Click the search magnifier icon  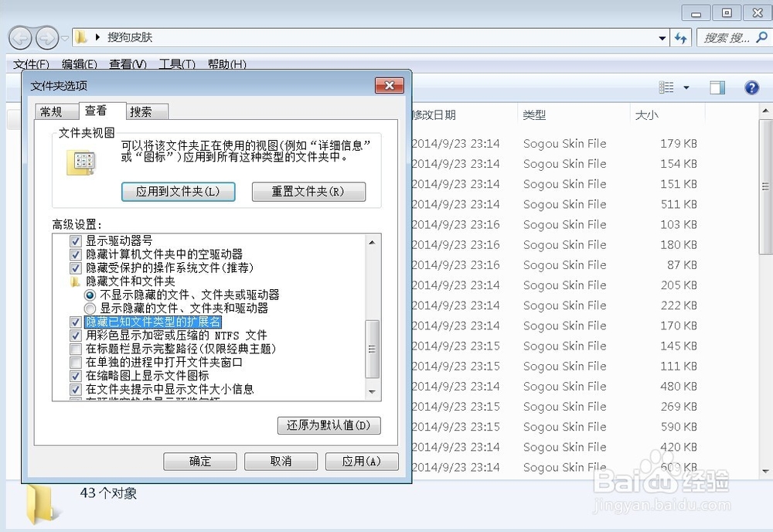pyautogui.click(x=761, y=37)
